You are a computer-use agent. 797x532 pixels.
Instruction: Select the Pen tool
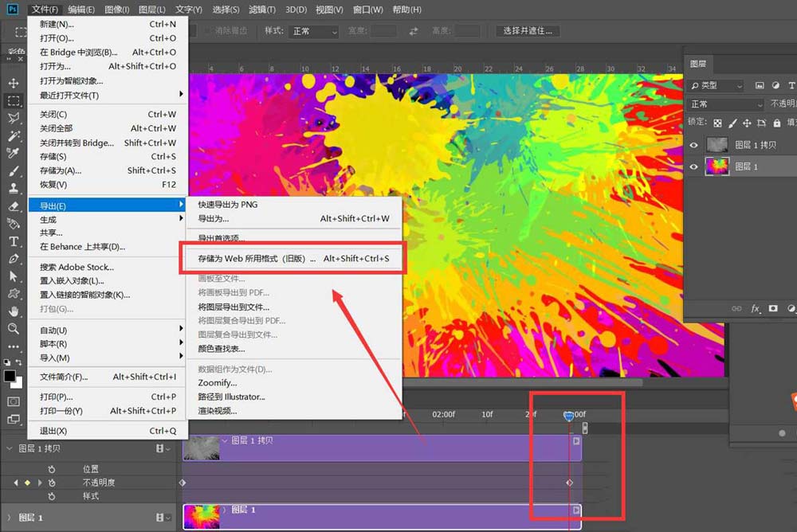(14, 259)
